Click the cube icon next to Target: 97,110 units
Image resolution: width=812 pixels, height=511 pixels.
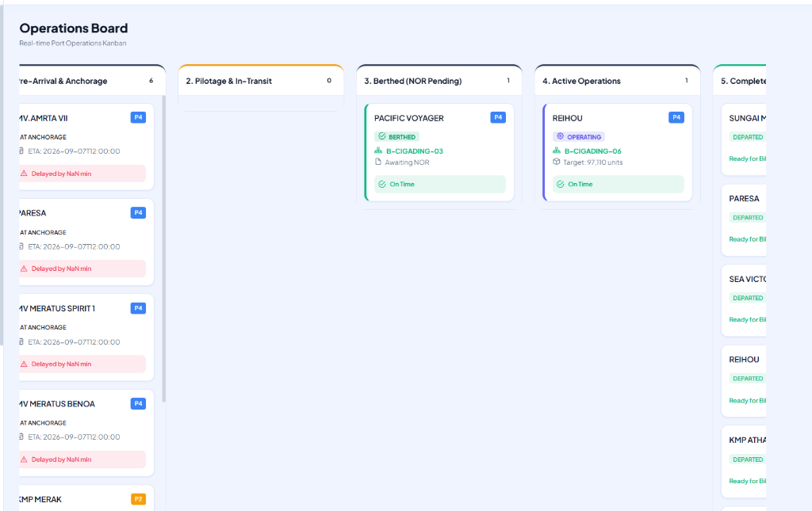[x=557, y=162]
